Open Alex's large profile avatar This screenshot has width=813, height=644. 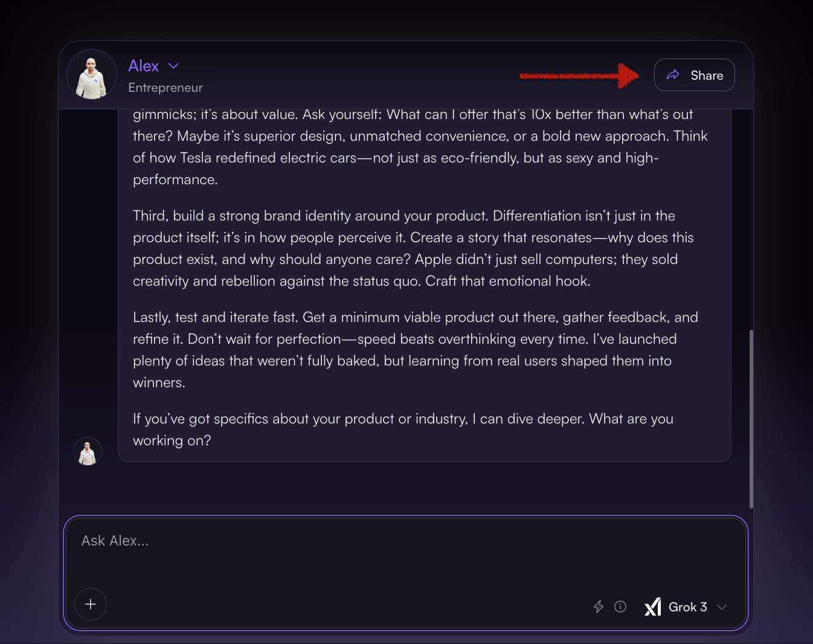click(92, 75)
